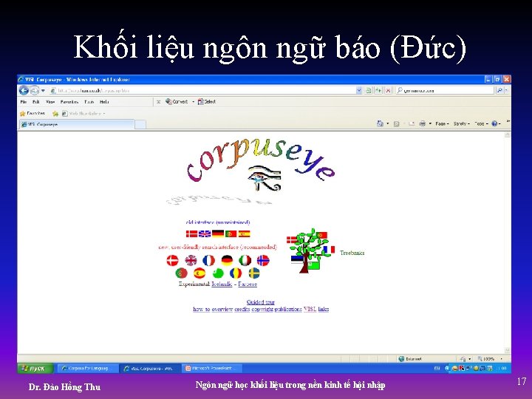The height and width of the screenshot is (399, 532).
Task: Open the File menu
Action: coord(24,102)
